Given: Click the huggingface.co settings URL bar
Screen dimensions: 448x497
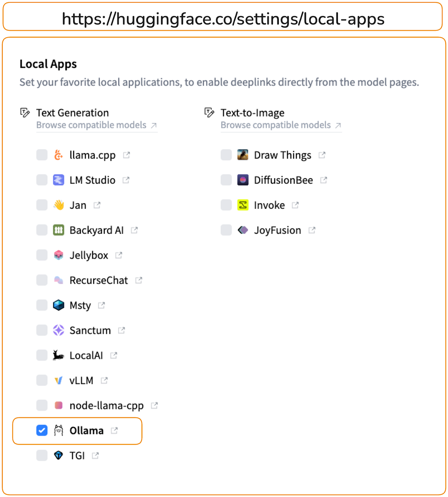Looking at the screenshot, I should click(x=223, y=19).
